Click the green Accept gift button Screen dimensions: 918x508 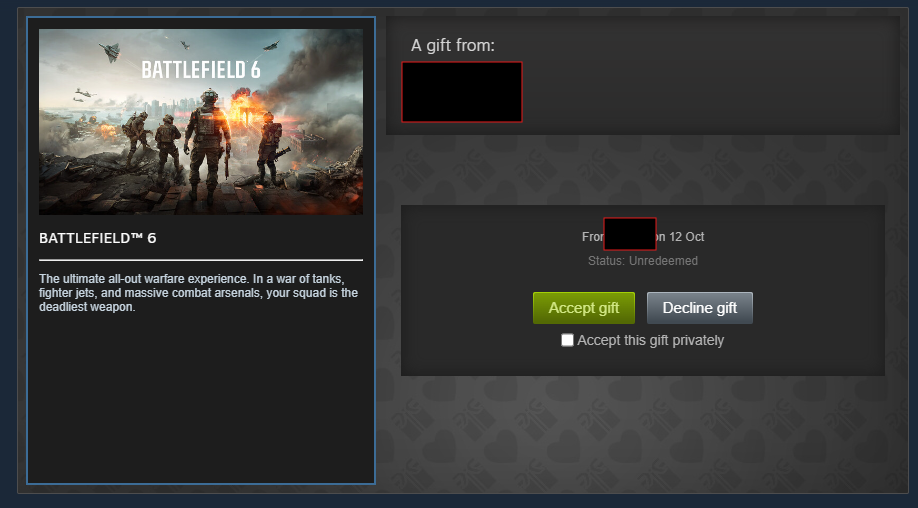click(584, 308)
